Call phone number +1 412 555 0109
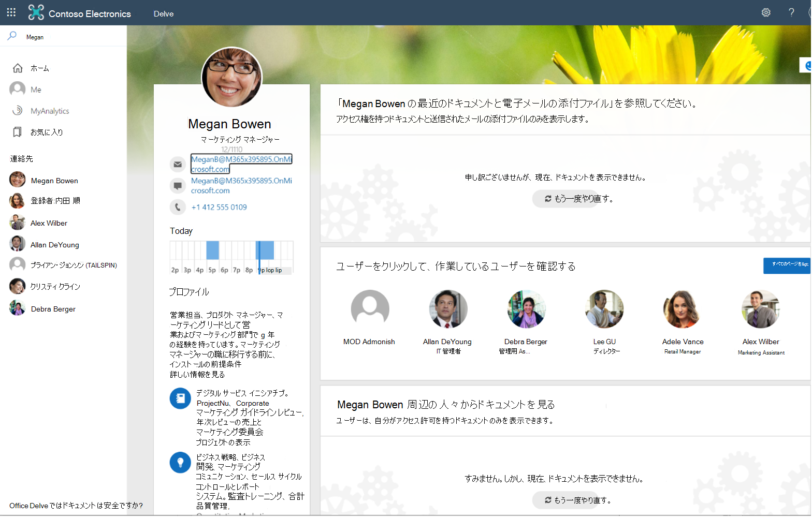The width and height of the screenshot is (812, 518). [x=219, y=207]
